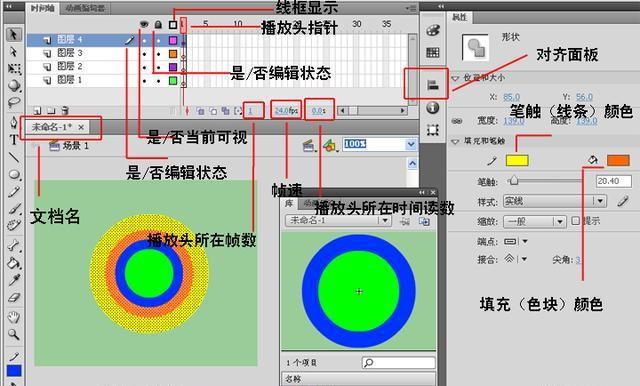Open the 端点 cap dropdown
This screenshot has width=640, height=386.
(516, 241)
